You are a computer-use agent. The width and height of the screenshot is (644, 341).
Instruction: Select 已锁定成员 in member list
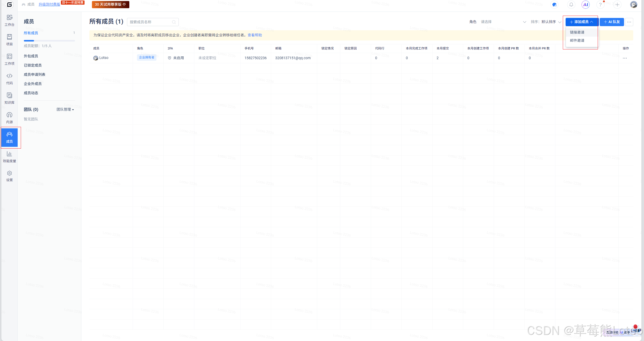point(33,65)
